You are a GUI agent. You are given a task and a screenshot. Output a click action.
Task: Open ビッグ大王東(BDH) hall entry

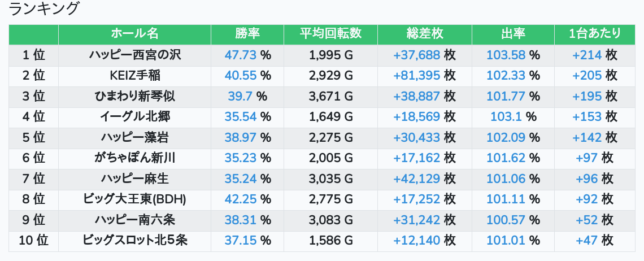click(x=134, y=199)
